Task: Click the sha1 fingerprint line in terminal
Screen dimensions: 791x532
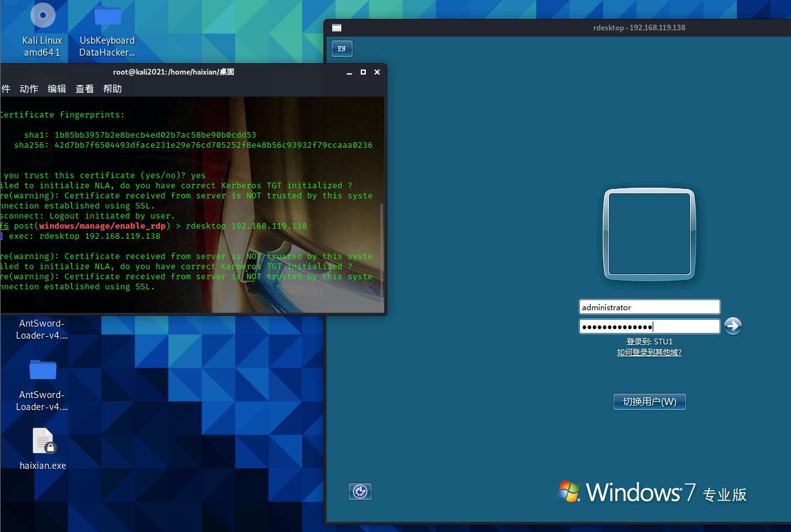Action: coord(140,135)
